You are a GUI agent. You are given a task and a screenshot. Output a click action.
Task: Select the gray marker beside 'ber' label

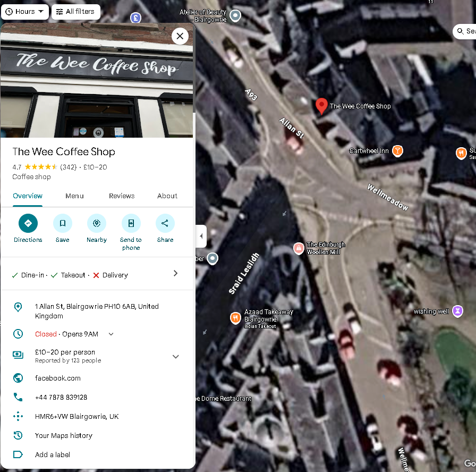click(x=212, y=259)
